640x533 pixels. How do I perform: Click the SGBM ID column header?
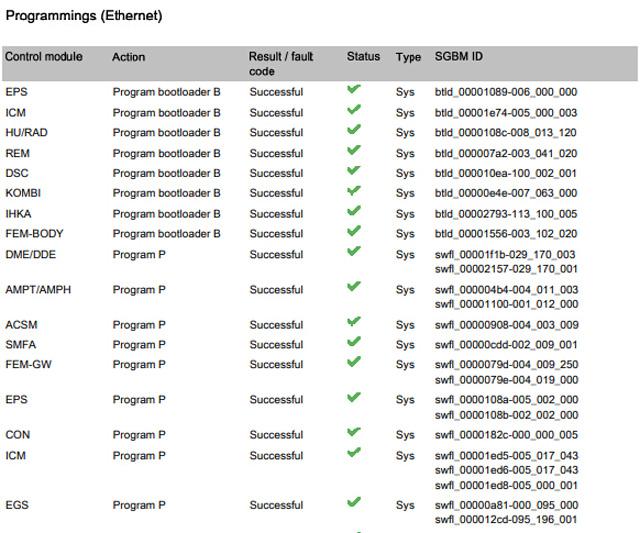(x=459, y=57)
